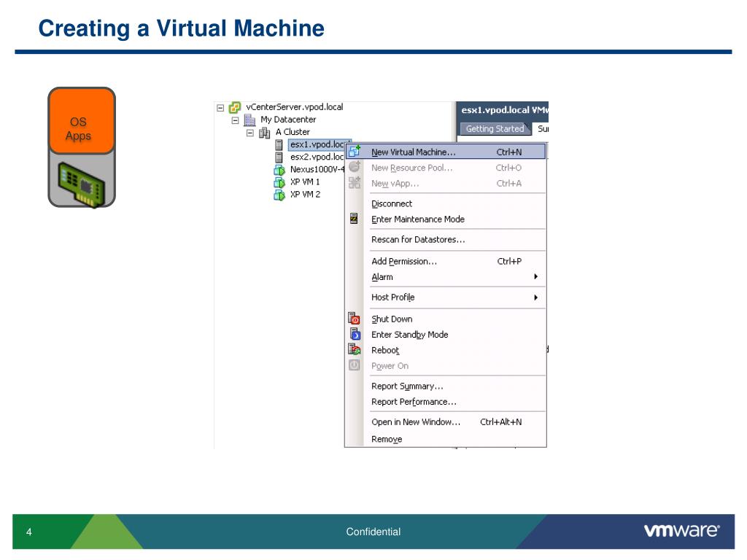The image size is (747, 560).
Task: Collapse the vCenterServer.vpod.local tree node
Action: coord(220,108)
